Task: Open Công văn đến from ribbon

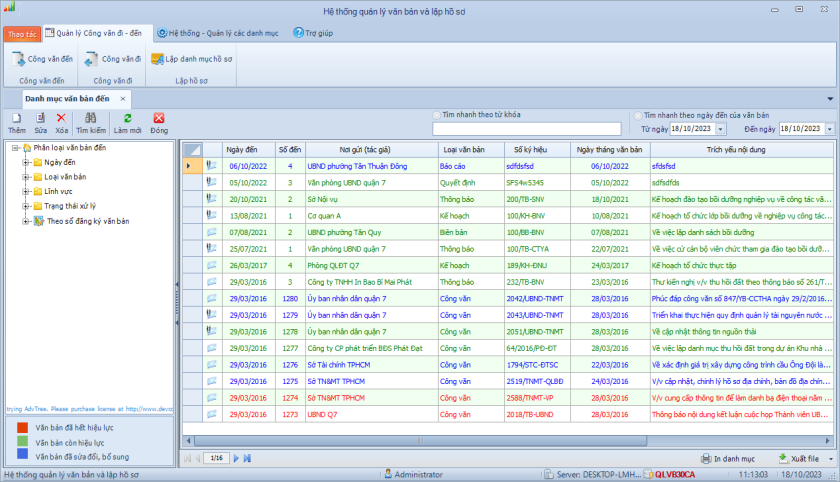Action: click(x=43, y=60)
